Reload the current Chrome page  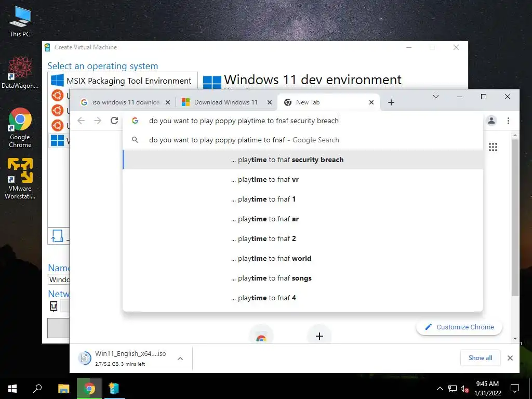click(x=114, y=121)
